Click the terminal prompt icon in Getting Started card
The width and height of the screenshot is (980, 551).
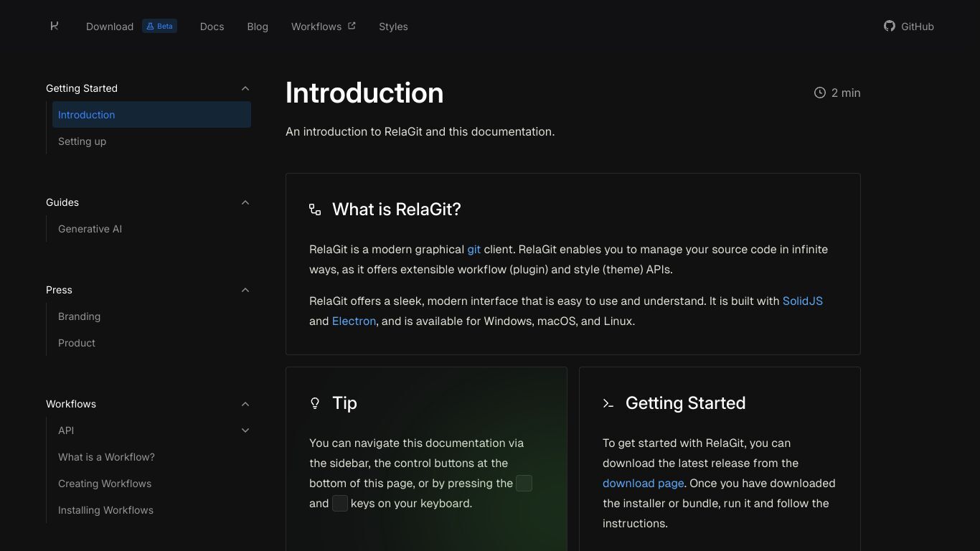click(x=608, y=403)
